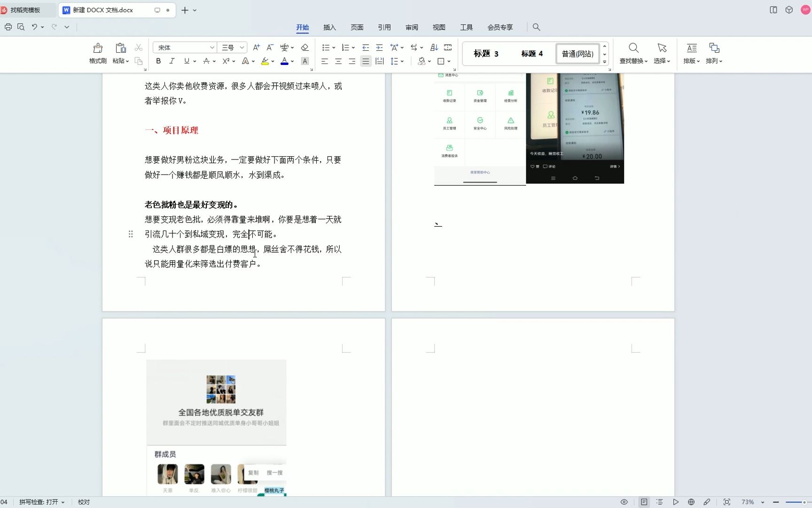Apply the 普通(网站) style

578,54
